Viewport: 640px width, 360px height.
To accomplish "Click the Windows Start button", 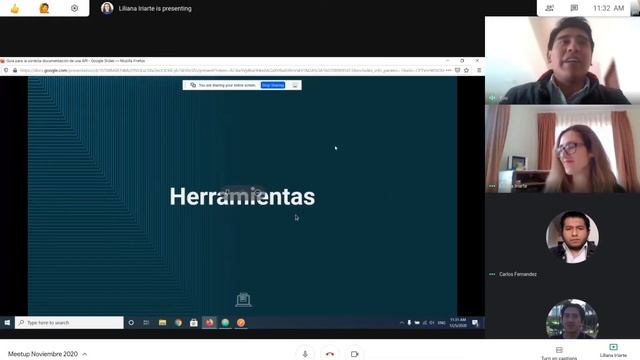I will click(7, 322).
